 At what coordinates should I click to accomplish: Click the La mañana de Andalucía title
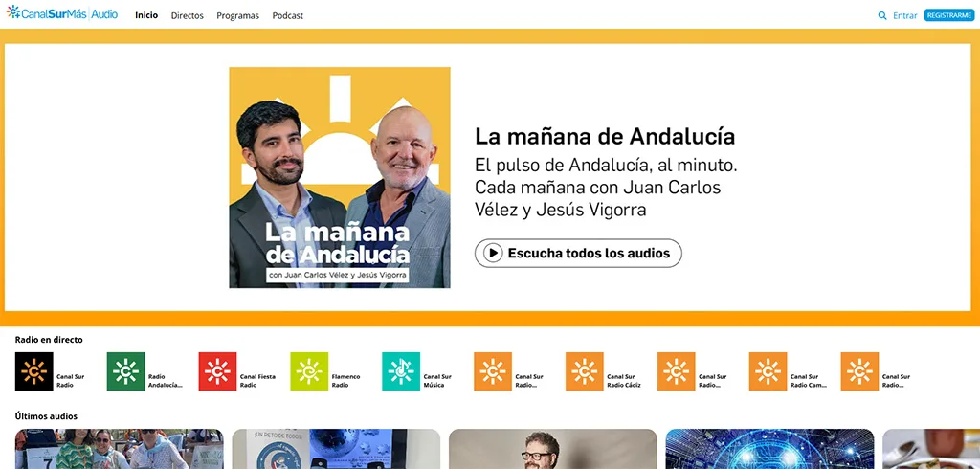(605, 136)
